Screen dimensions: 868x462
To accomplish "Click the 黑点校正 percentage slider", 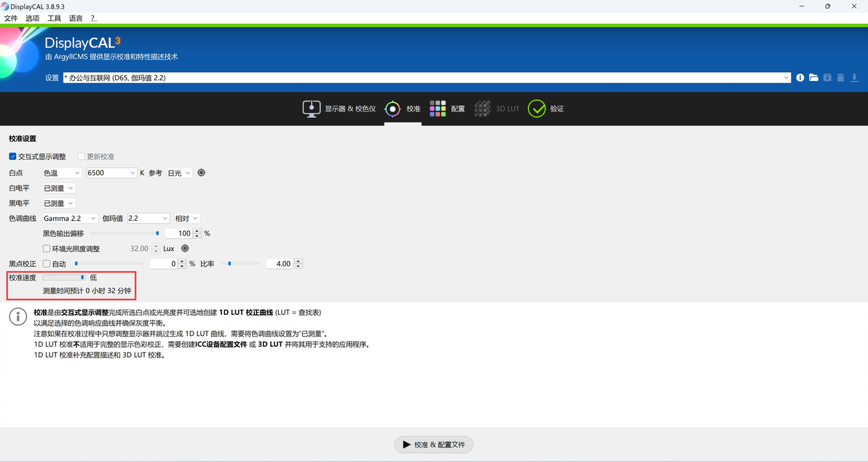I will coord(109,264).
